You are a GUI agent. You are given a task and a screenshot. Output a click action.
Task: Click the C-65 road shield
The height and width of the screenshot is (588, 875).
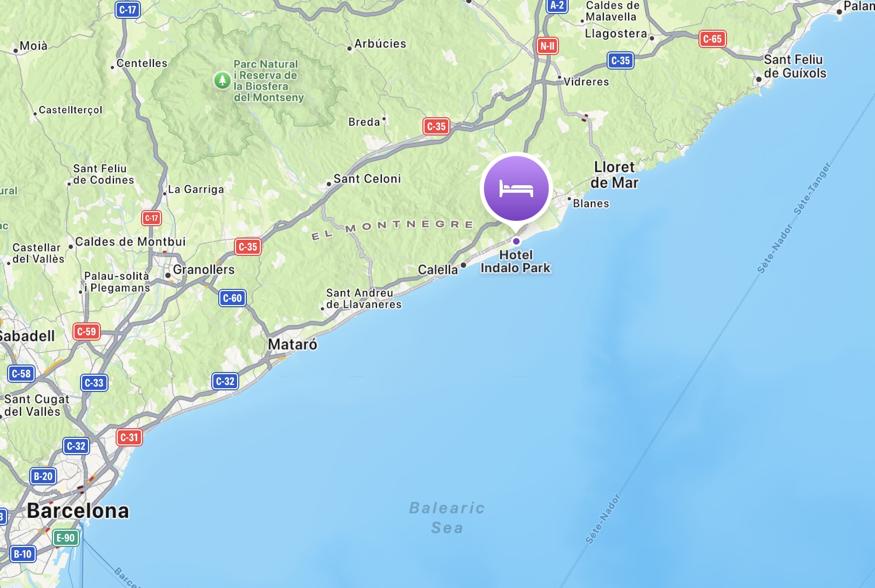tap(712, 39)
